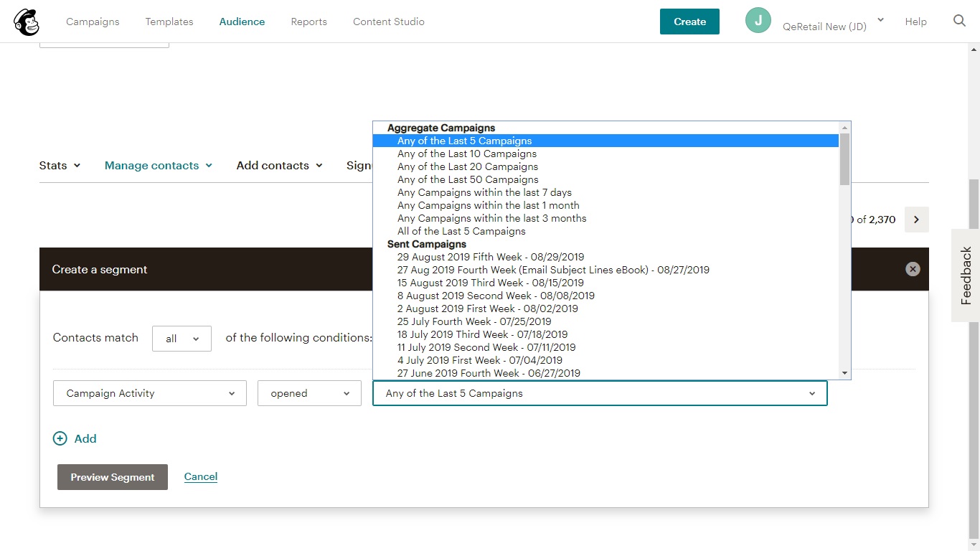Close the Create a segment panel
This screenshot has height=551, width=980.
coord(912,269)
